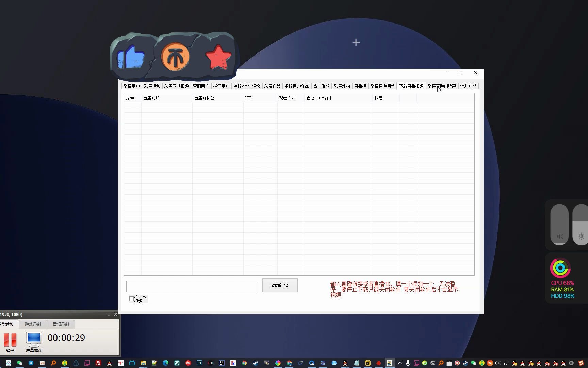588x368 pixels.
Task: Open Telegram from the taskbar
Action: pos(31,363)
